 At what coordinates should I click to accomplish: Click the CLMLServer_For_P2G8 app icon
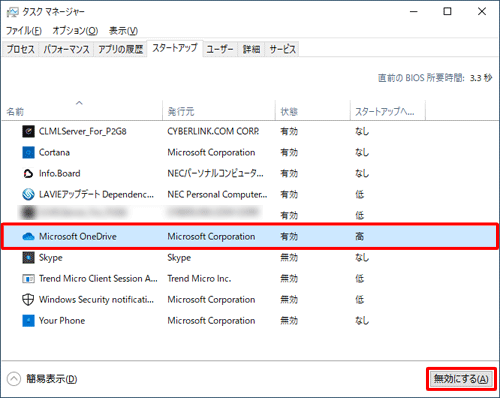(28, 131)
